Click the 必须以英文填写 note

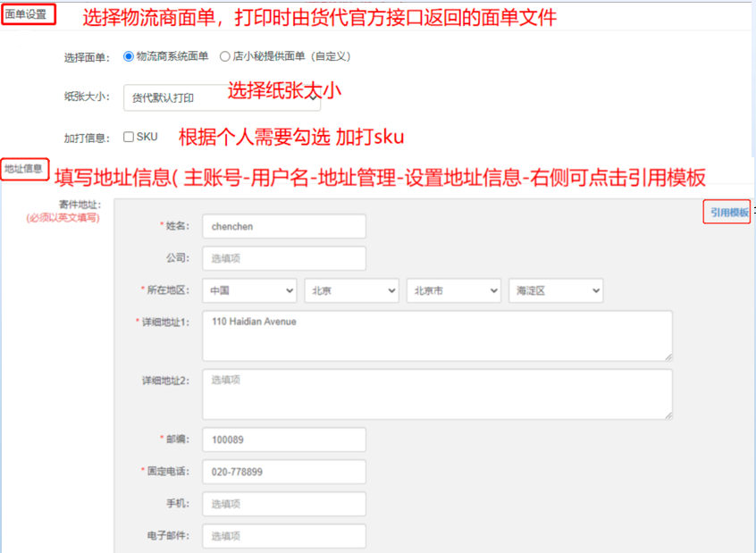(63, 218)
